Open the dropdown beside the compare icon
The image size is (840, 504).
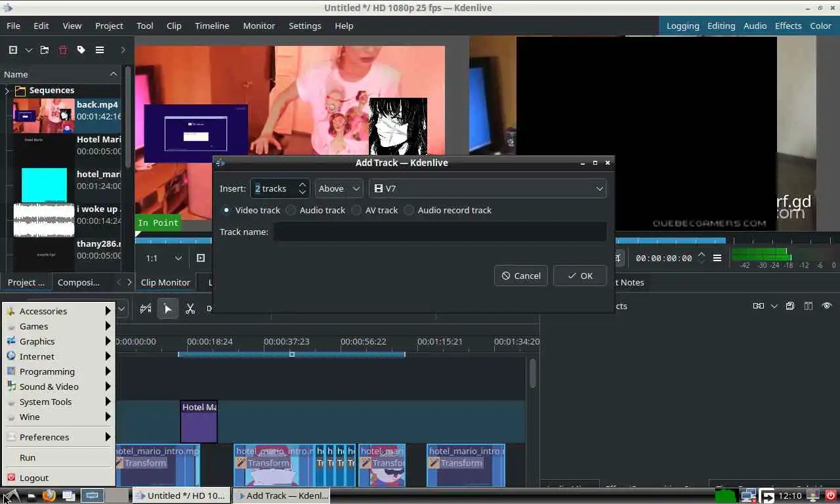774,306
